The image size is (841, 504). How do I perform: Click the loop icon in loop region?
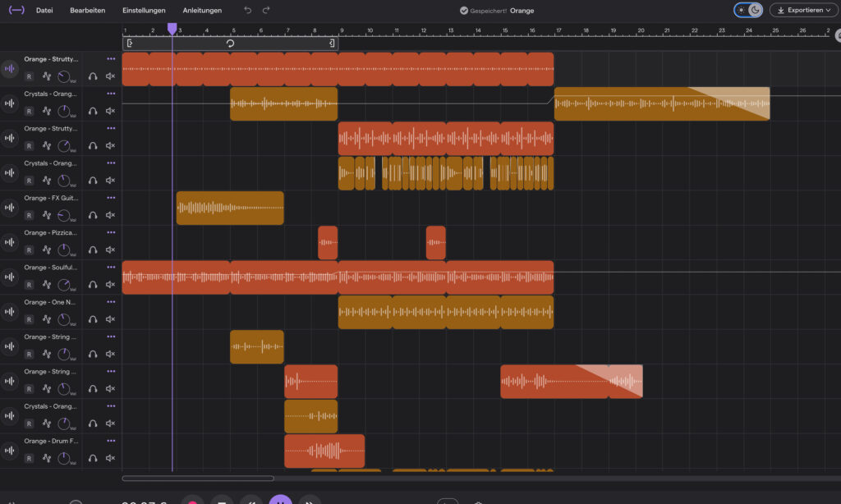click(230, 44)
